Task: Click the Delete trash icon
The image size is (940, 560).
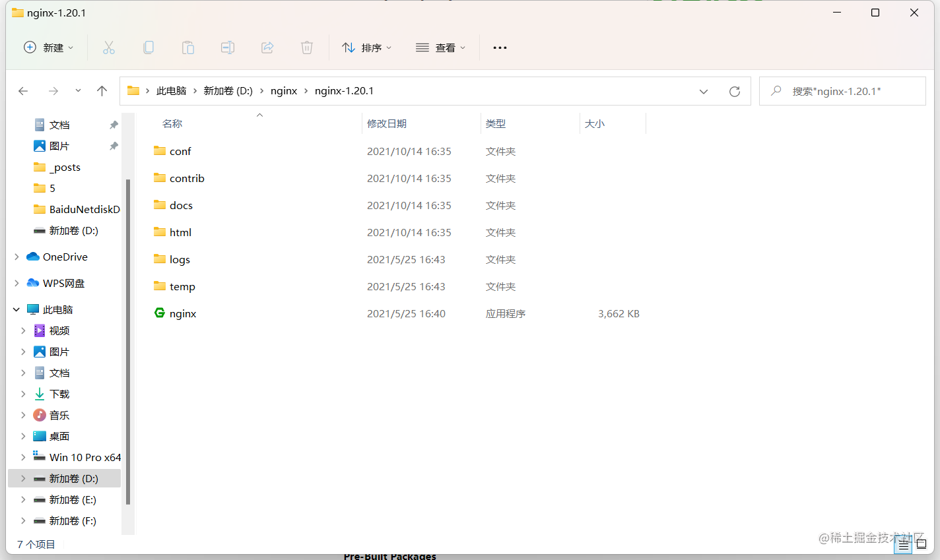Action: pos(307,47)
